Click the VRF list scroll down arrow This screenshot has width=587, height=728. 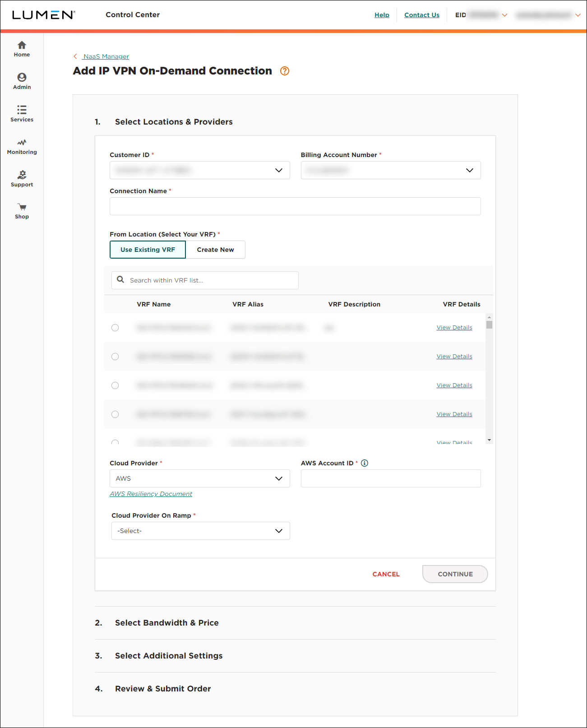tap(489, 440)
